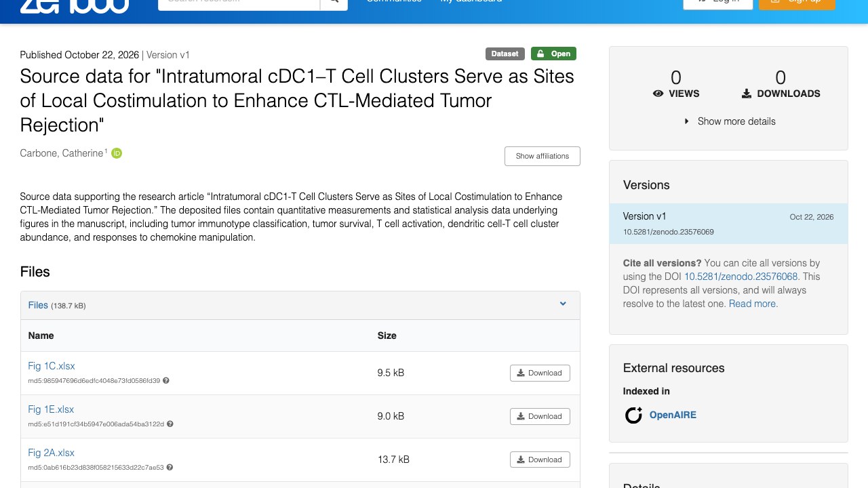Open the OpenAIRE link
This screenshot has height=488, width=868.
(673, 415)
